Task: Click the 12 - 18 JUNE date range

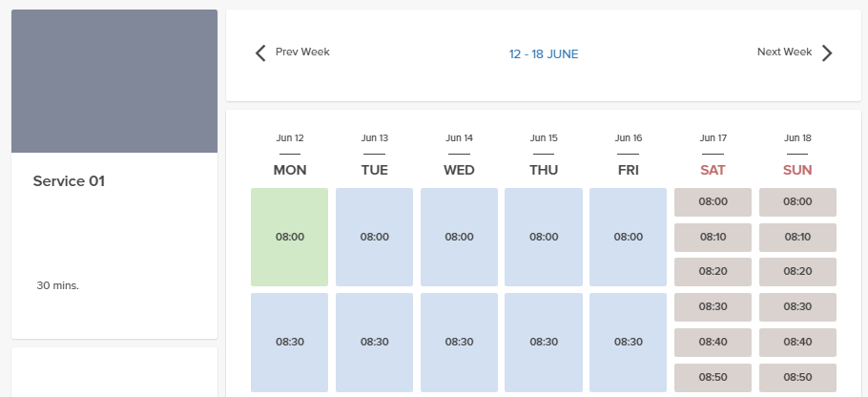Action: click(544, 54)
